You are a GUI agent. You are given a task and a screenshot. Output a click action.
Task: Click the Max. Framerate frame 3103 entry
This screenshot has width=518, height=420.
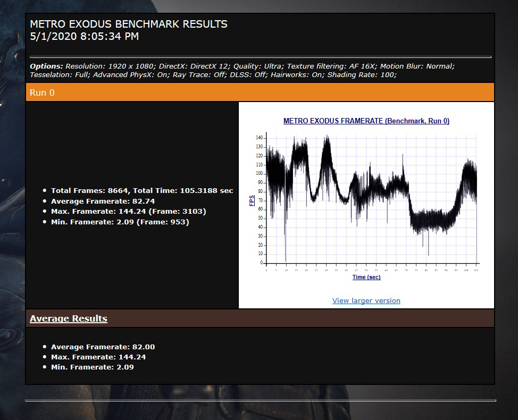point(129,211)
